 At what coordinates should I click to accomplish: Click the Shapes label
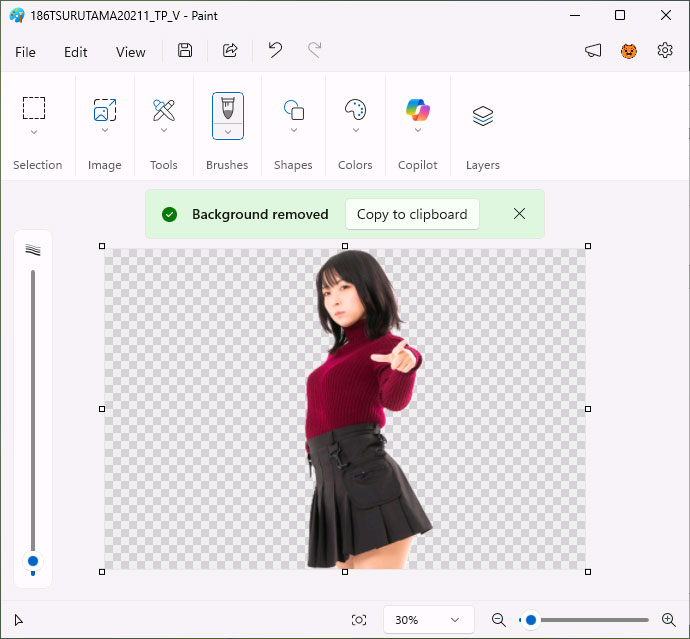pos(293,165)
